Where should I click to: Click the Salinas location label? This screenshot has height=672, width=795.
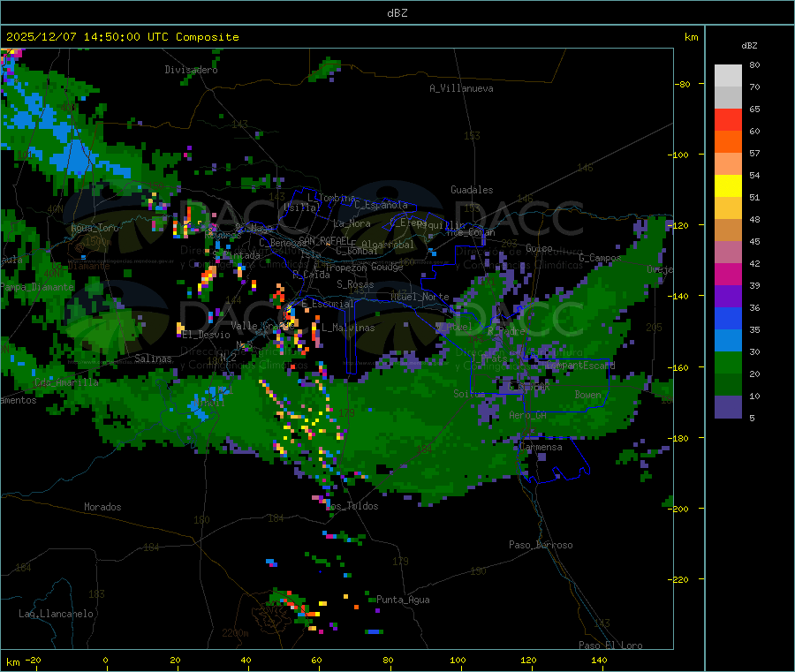153,359
